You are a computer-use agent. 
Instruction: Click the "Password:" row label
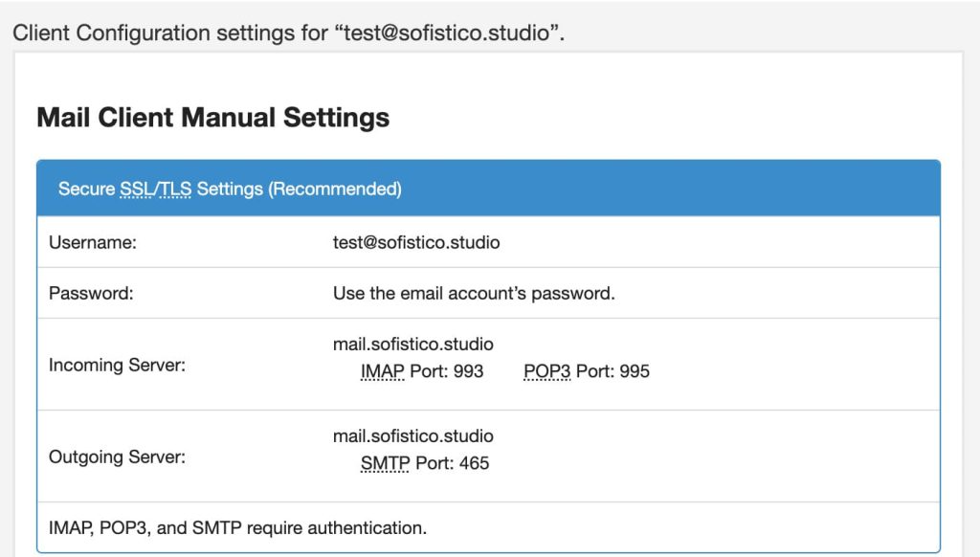pos(91,294)
